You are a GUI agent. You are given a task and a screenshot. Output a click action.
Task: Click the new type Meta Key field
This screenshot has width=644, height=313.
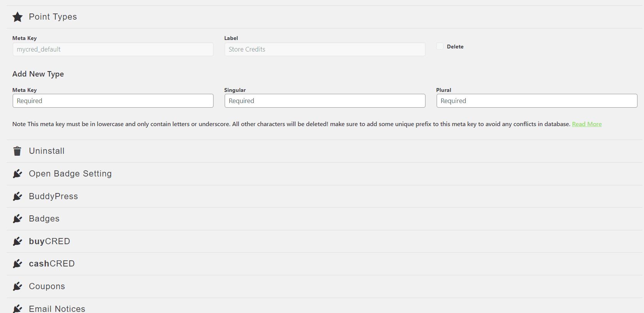click(113, 101)
